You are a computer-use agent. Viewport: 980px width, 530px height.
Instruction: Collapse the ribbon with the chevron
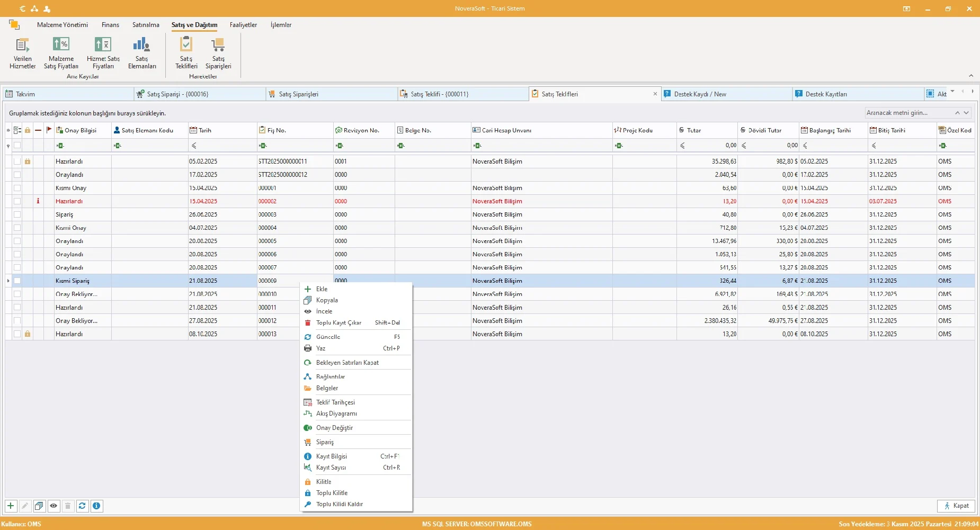point(970,76)
